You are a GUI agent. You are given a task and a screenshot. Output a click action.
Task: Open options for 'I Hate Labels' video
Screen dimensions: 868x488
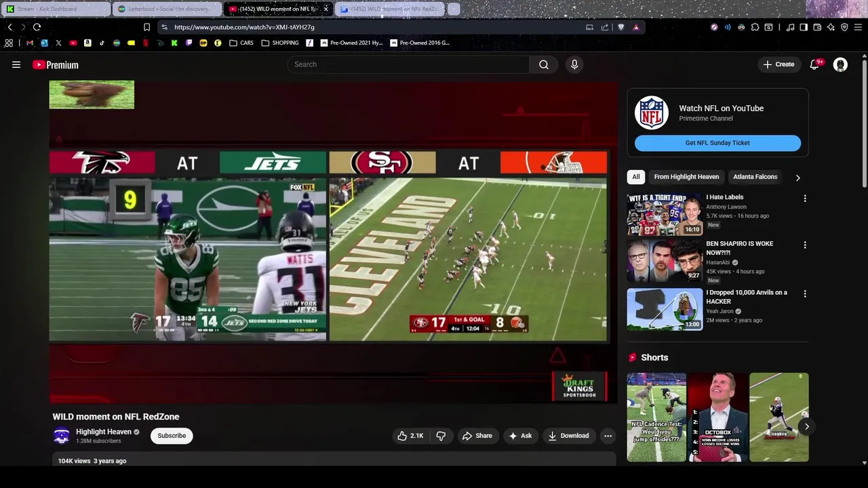pos(805,199)
